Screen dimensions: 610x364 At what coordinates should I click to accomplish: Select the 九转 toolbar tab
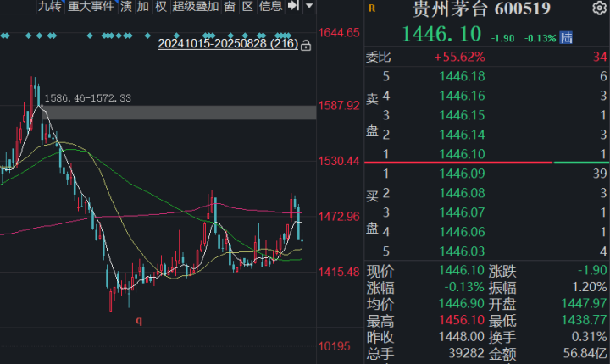[49, 6]
